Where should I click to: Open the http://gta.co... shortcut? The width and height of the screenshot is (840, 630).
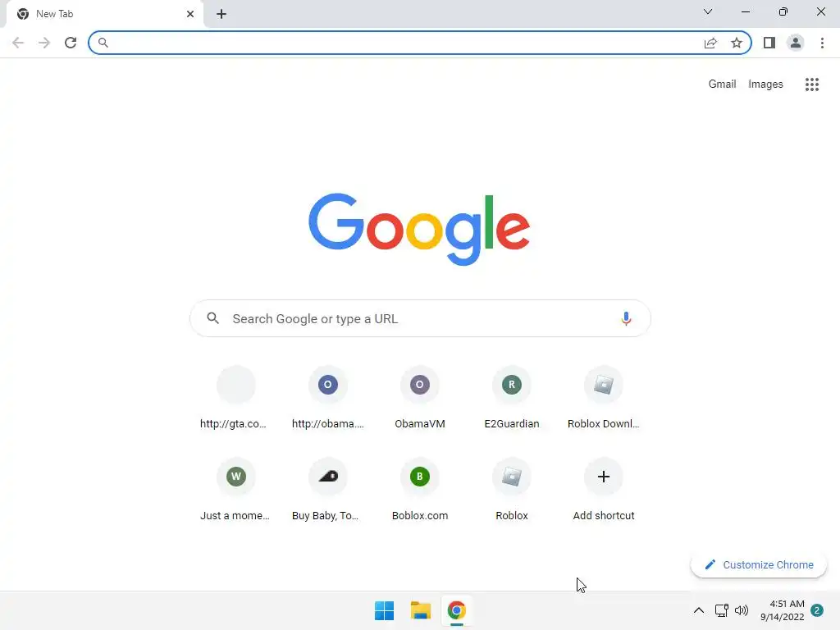click(x=235, y=398)
